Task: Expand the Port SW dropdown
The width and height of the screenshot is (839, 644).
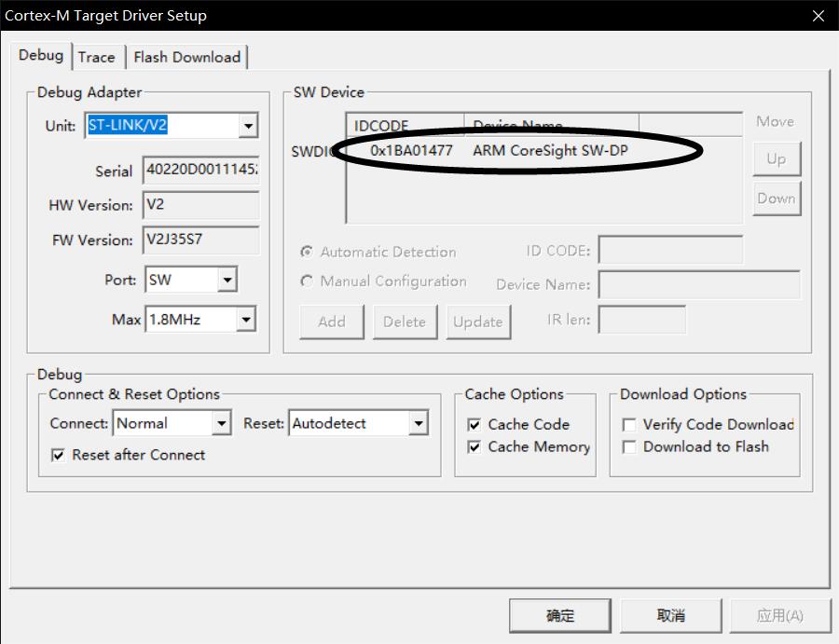Action: [x=227, y=280]
